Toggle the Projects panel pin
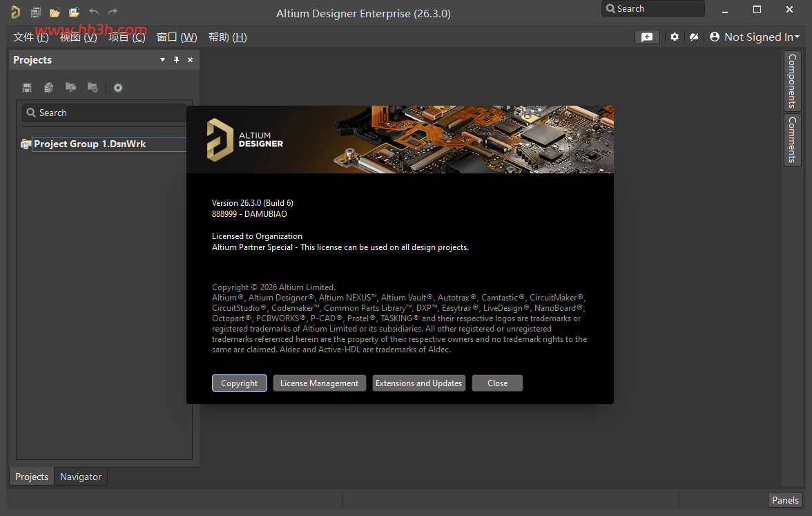Viewport: 812px width, 516px height. tap(176, 59)
